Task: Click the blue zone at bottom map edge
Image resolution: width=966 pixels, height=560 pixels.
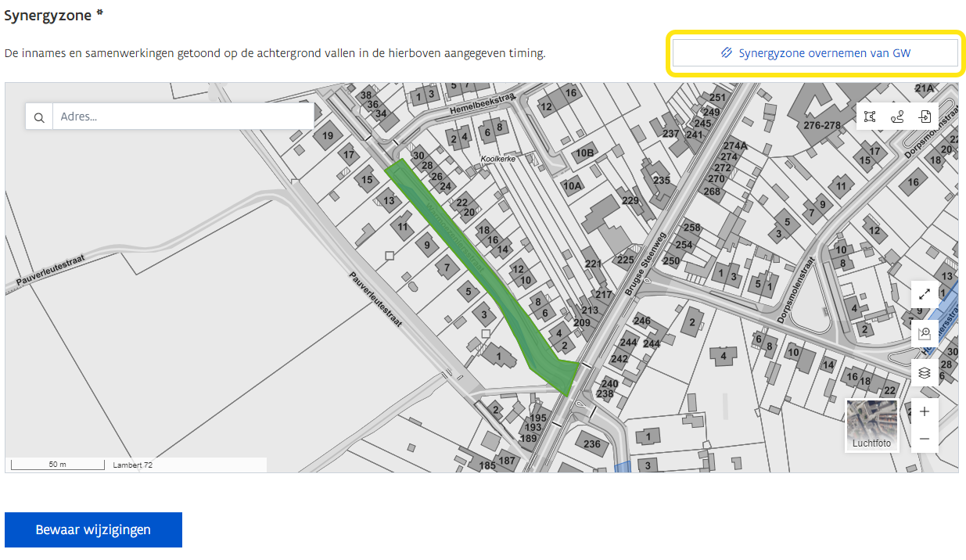Action: click(623, 467)
